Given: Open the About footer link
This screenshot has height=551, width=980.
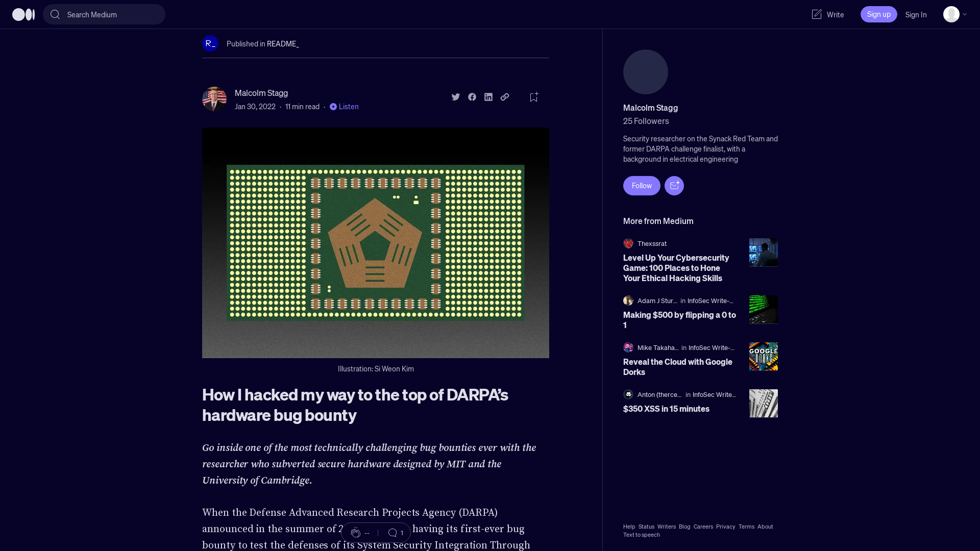Looking at the screenshot, I should click(765, 527).
